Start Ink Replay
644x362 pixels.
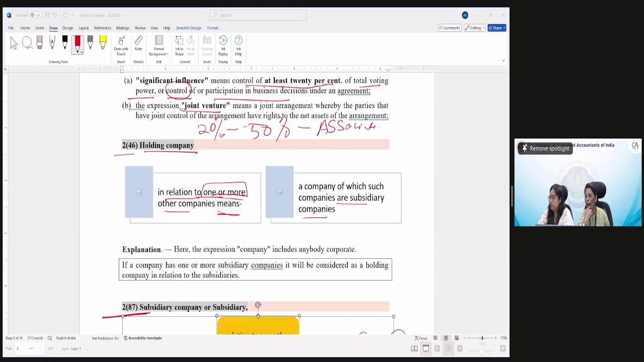coord(223,46)
